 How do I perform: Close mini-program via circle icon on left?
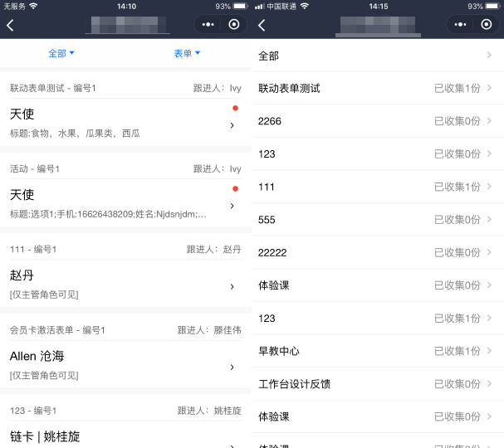click(x=234, y=25)
